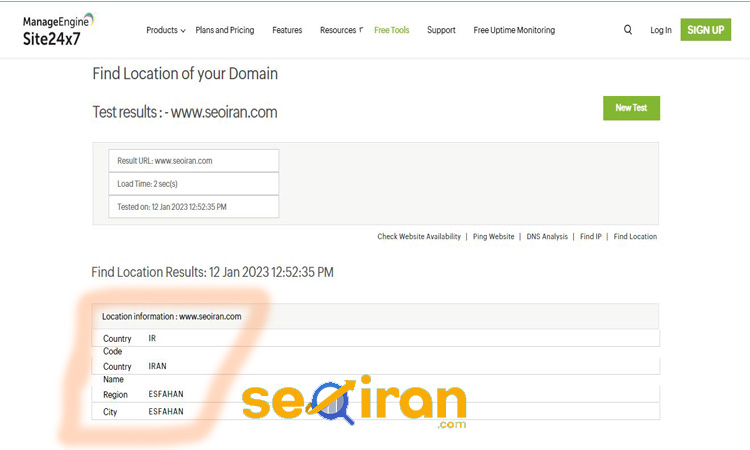750x450 pixels.
Task: Open the Find IP tool link
Action: 591,236
